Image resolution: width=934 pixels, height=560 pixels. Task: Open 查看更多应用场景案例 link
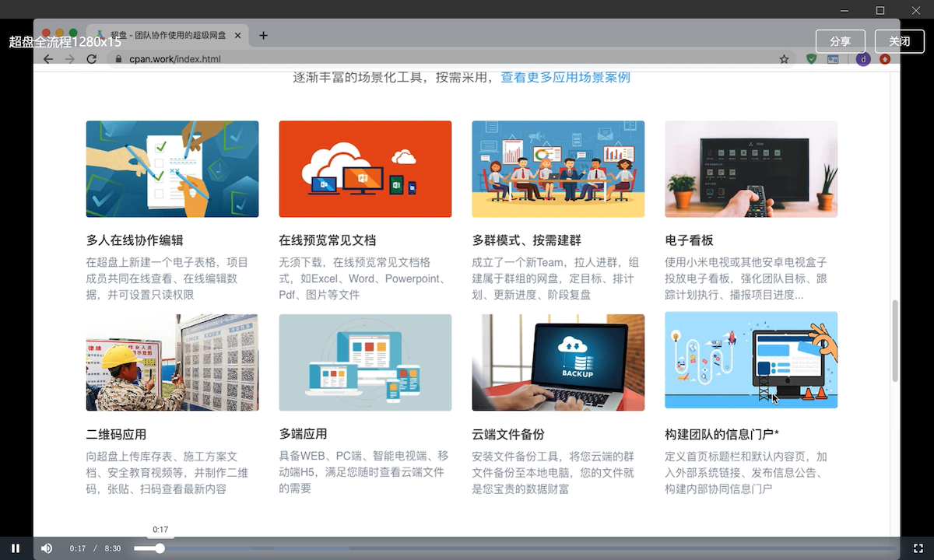[x=565, y=78]
